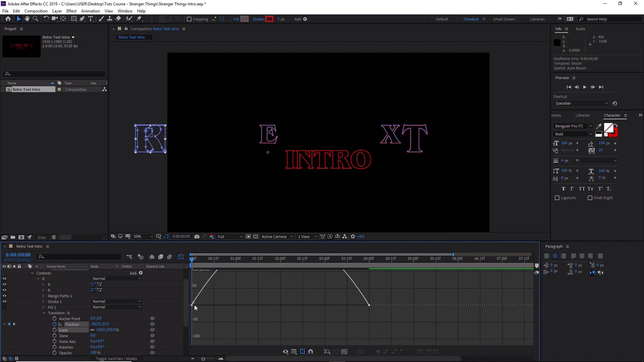The width and height of the screenshot is (644, 362).
Task: Collapse the Transform : R group
Action: pyautogui.click(x=44, y=313)
